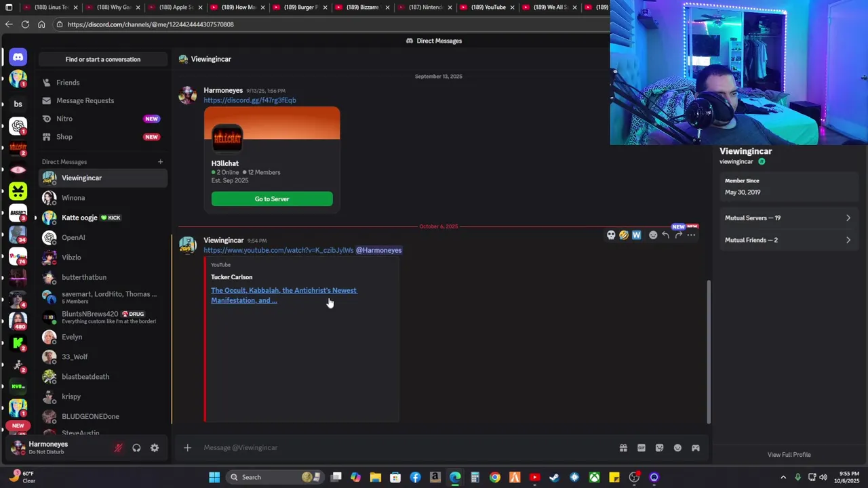
Task: Click the Tucker Carlson channel name
Action: click(x=231, y=277)
